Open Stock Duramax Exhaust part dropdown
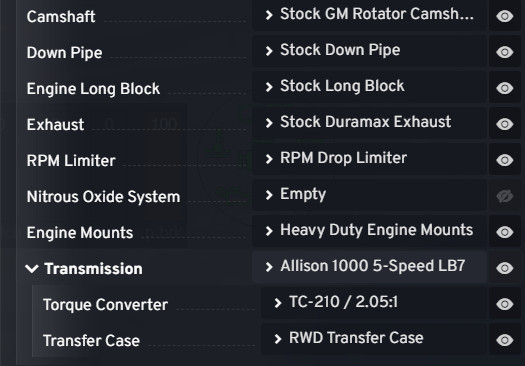 point(369,123)
